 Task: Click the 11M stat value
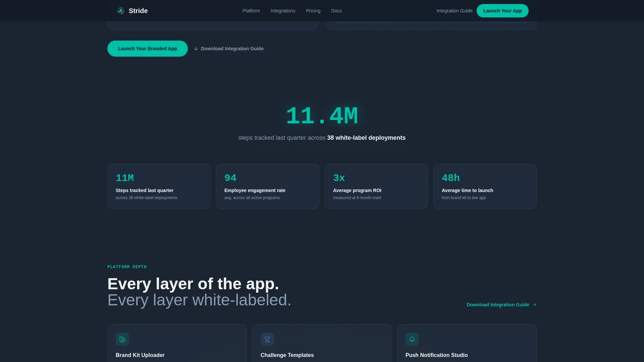coord(125,178)
